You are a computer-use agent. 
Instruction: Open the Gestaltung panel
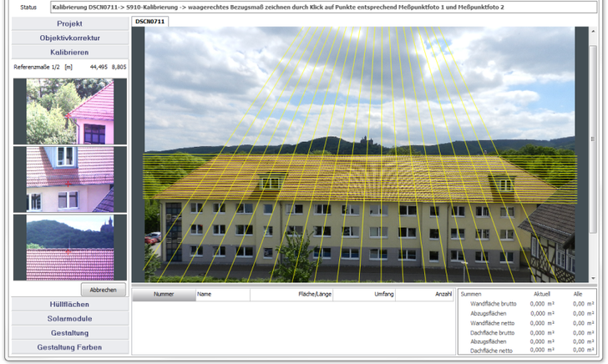(69, 332)
